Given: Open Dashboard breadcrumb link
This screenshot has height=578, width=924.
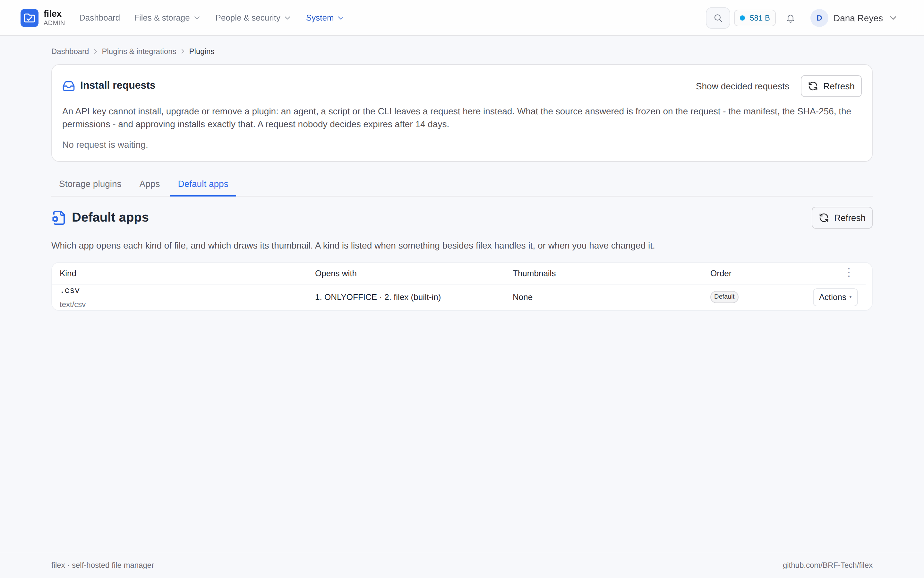Looking at the screenshot, I should (x=70, y=51).
